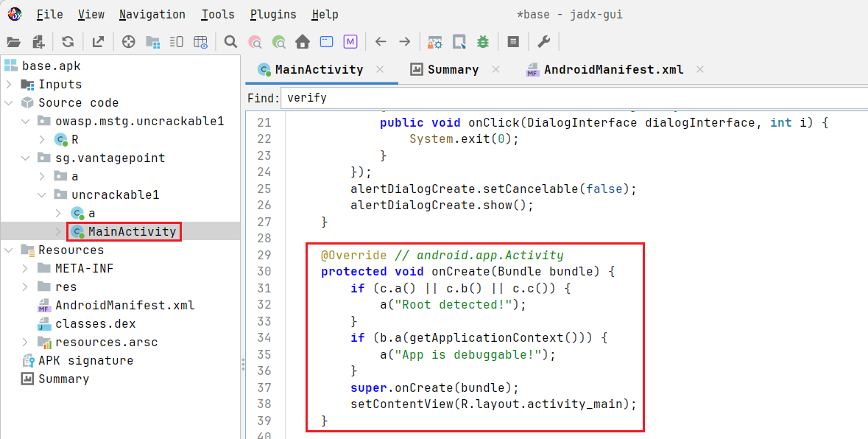Screen dimensions: 868x439
Task: Go to Application class icon
Action: tap(327, 42)
